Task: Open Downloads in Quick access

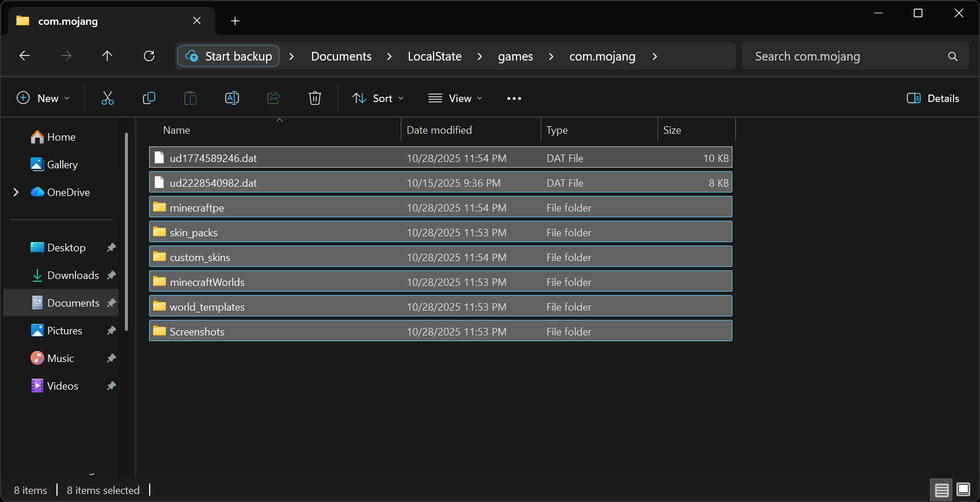Action: [65, 275]
